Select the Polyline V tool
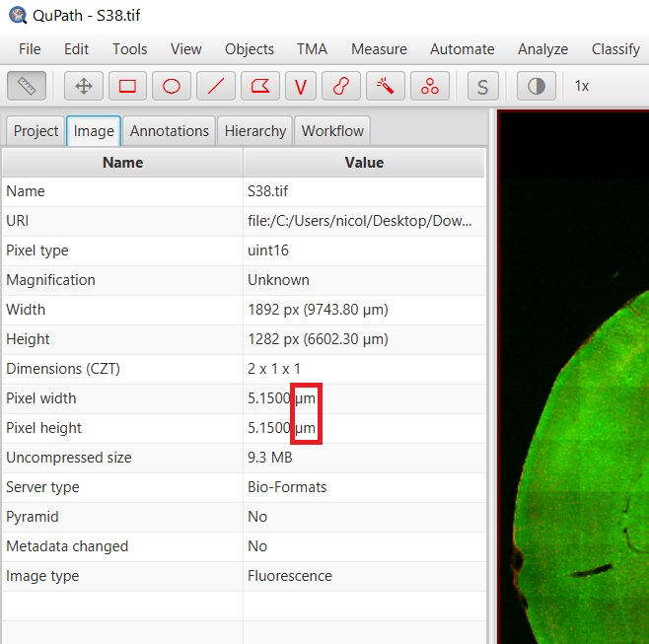 pyautogui.click(x=301, y=86)
